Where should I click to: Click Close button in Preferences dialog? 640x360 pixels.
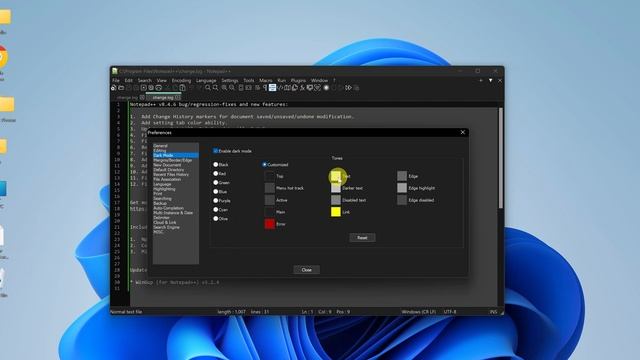point(307,270)
